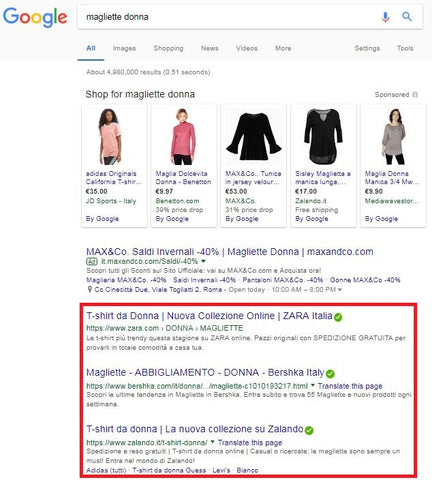The image size is (432, 480).
Task: Open the Pantaloni MAX&Co. -40% sitelink
Action: point(283,280)
